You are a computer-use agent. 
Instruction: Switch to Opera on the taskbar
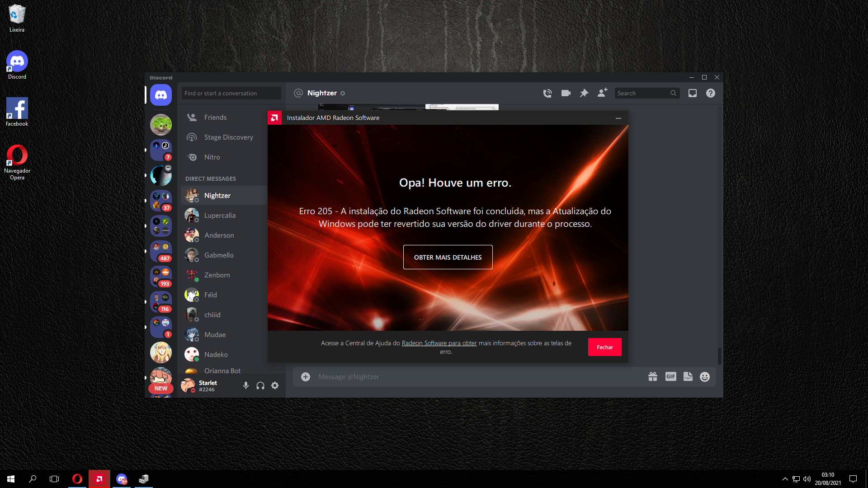pos(77,479)
